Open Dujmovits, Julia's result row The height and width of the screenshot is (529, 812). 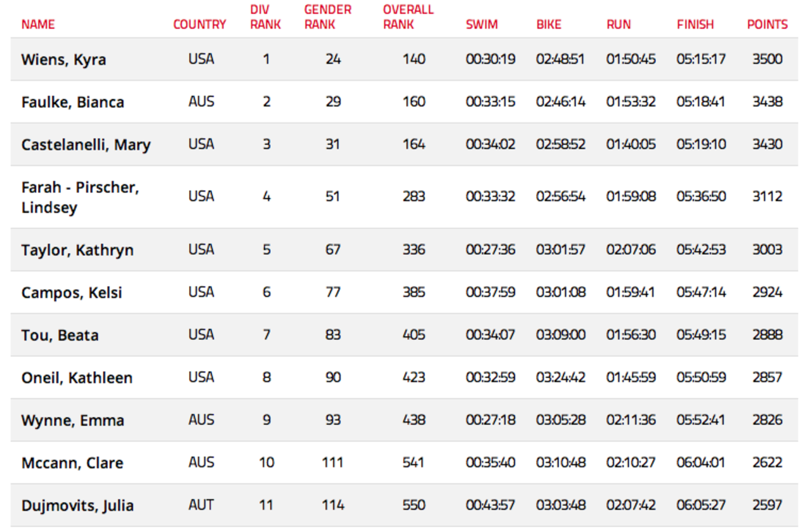click(404, 505)
